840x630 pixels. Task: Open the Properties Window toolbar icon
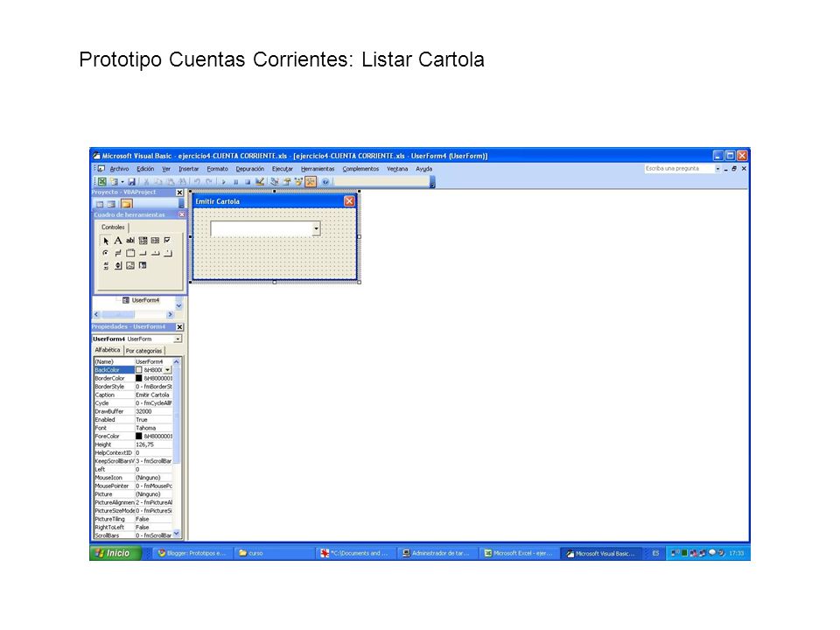pyautogui.click(x=287, y=182)
